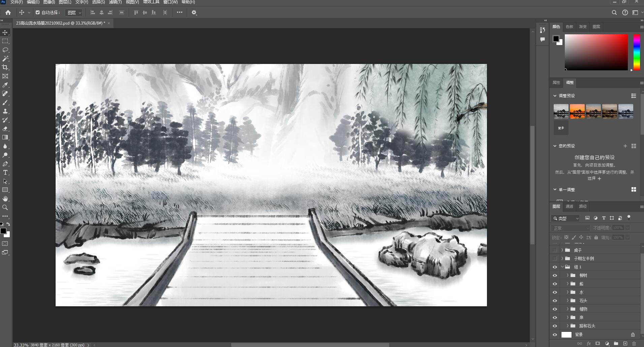Viewport: 644px width, 347px height.
Task: Select the Hand tool
Action: [x=5, y=199]
